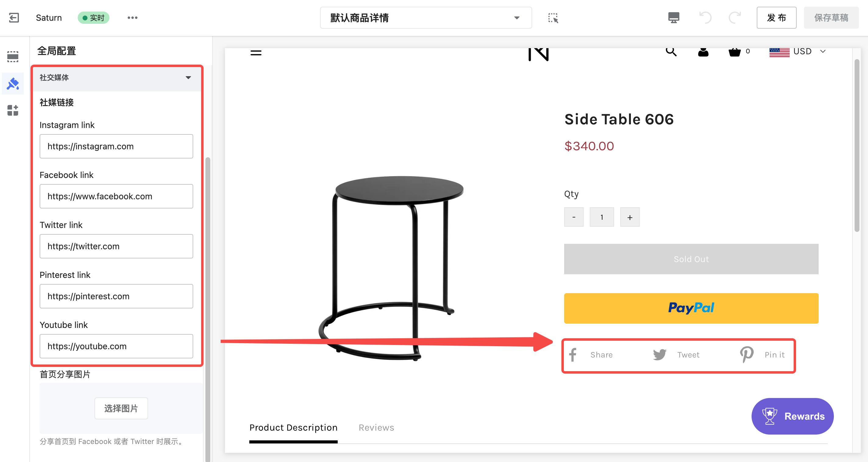Viewport: 868px width, 462px height.
Task: Select the Product Description tab
Action: coord(293,427)
